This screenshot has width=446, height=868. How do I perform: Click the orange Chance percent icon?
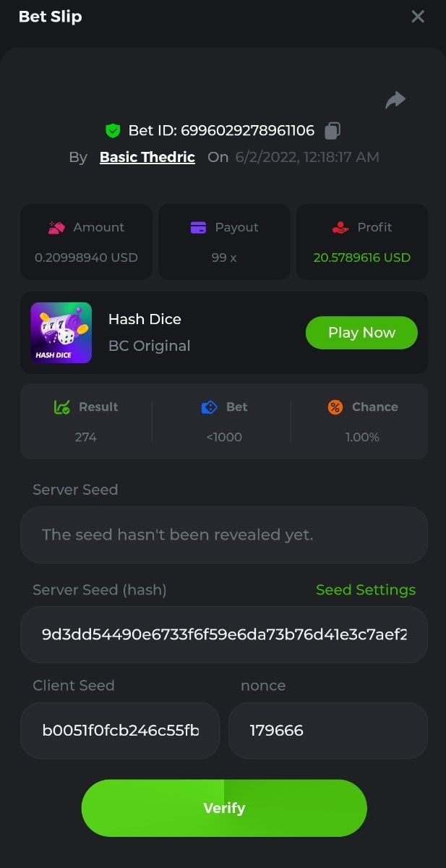pyautogui.click(x=335, y=407)
